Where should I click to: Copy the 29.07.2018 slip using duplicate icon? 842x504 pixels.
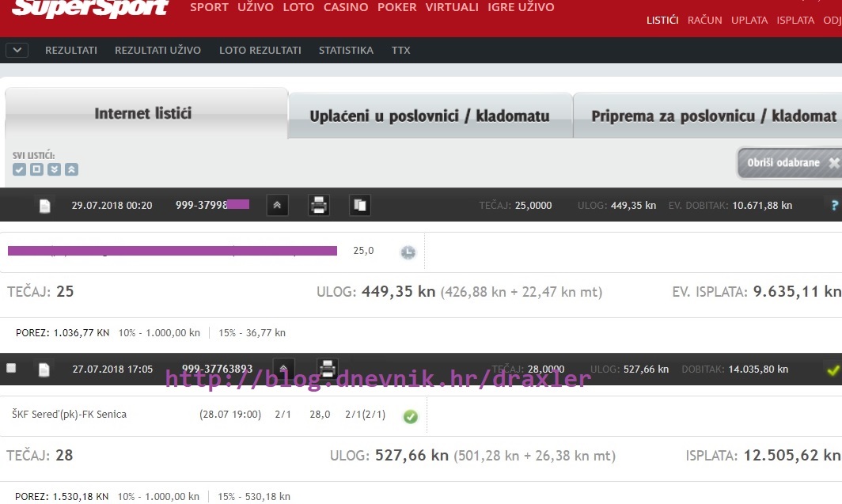(x=360, y=206)
